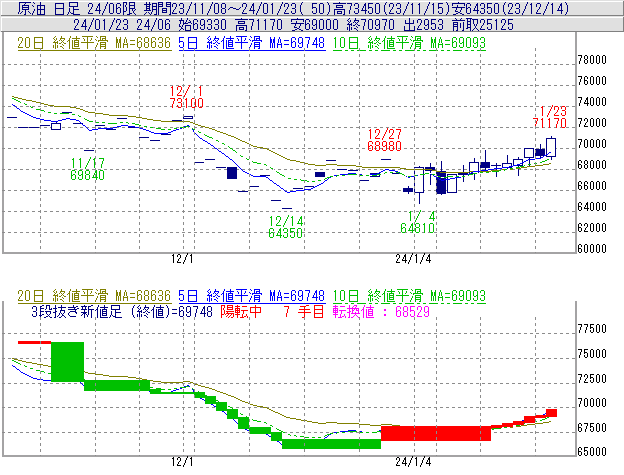
Task: Click the 77500 axis label on lower chart
Action: 592,329
